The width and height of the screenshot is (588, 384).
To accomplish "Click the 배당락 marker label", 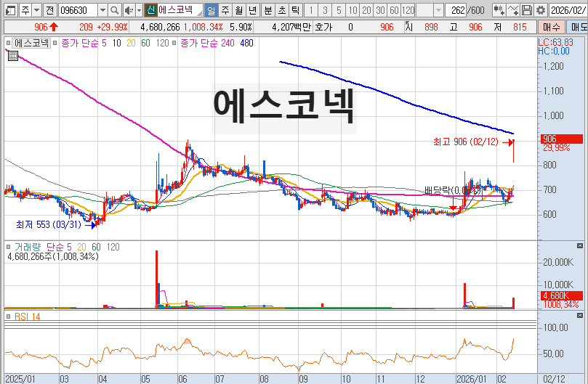I will (x=452, y=190).
